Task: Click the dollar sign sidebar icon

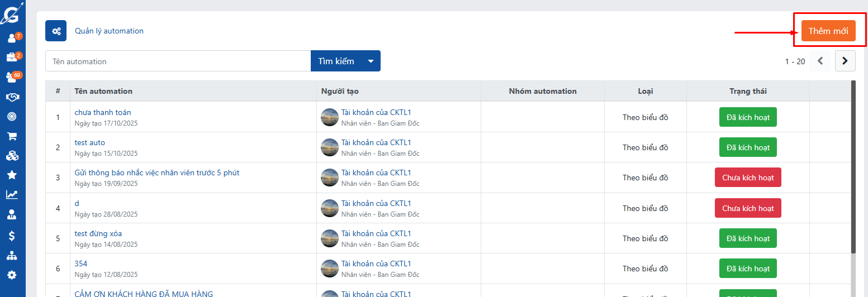Action: (x=12, y=236)
